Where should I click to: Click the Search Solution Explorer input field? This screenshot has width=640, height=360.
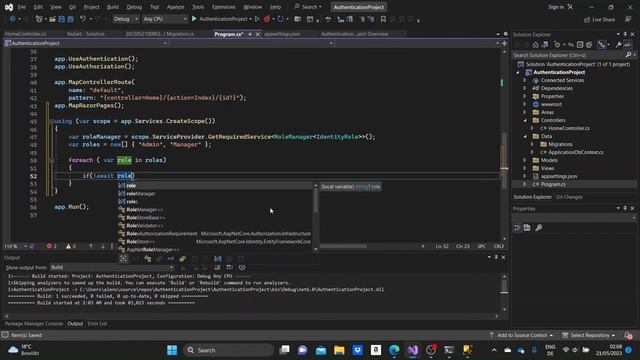569,55
